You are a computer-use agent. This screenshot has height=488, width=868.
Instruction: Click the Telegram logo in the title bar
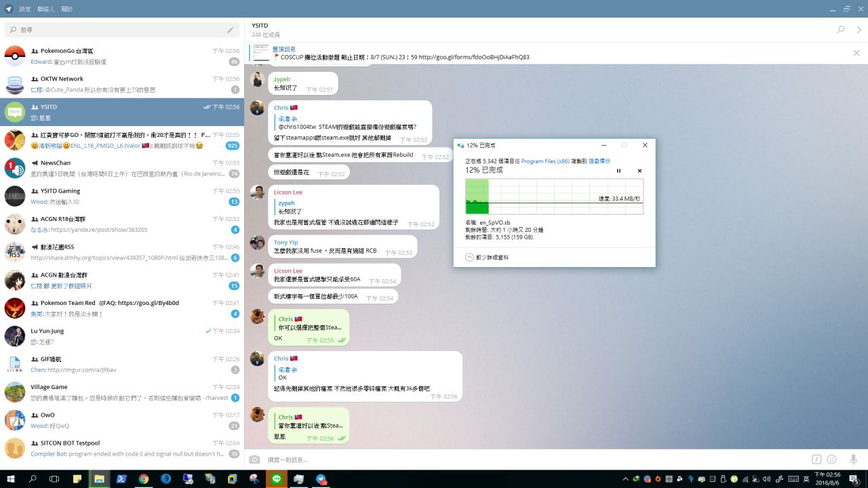coord(8,9)
